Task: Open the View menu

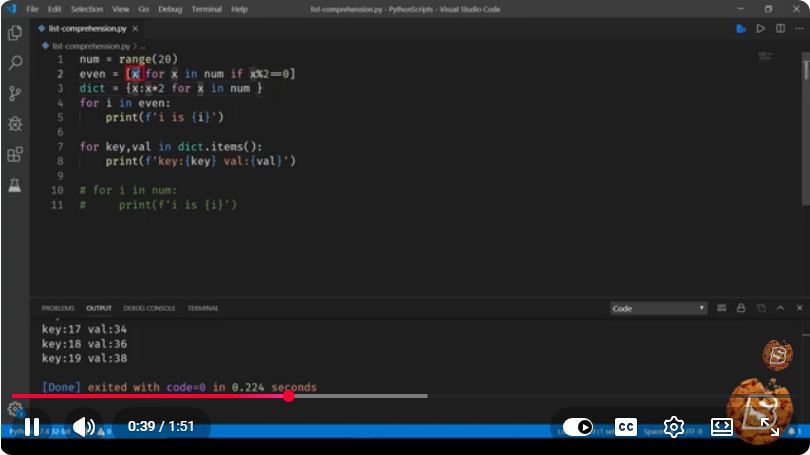Action: (x=120, y=9)
